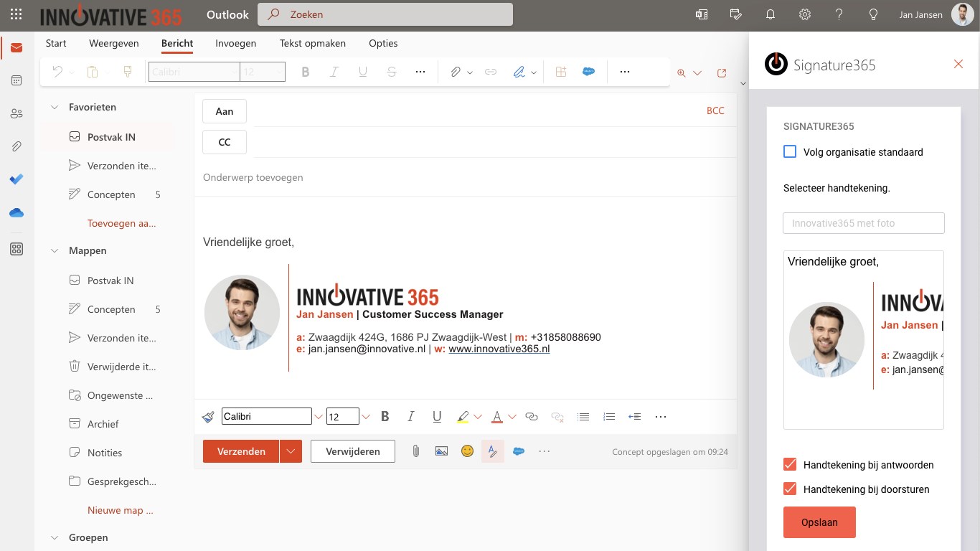
Task: Click the ribbon's pop-out window icon
Action: (722, 72)
